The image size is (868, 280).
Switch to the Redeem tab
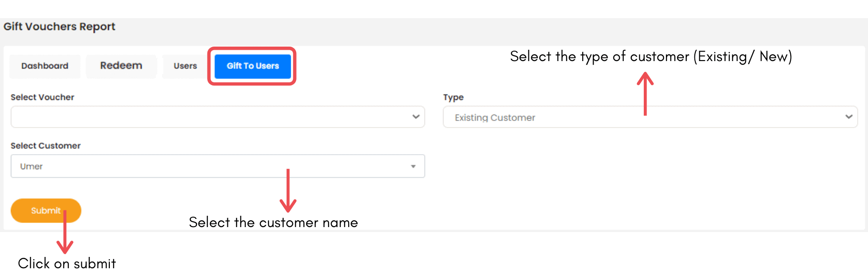pos(121,66)
